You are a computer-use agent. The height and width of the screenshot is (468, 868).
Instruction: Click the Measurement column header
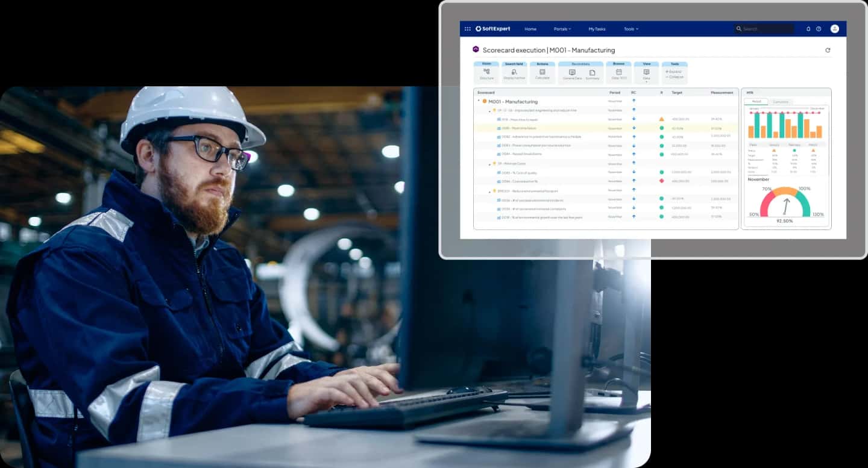pos(722,93)
